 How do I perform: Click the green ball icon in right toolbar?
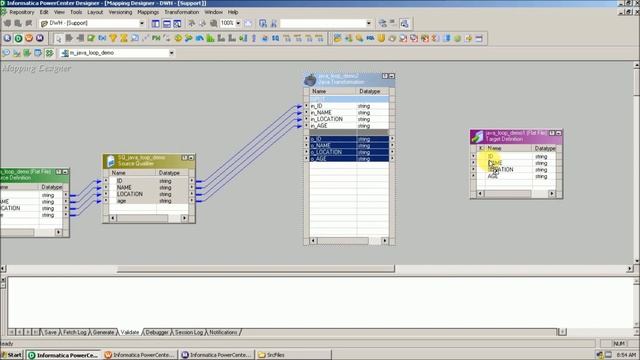pos(458,38)
